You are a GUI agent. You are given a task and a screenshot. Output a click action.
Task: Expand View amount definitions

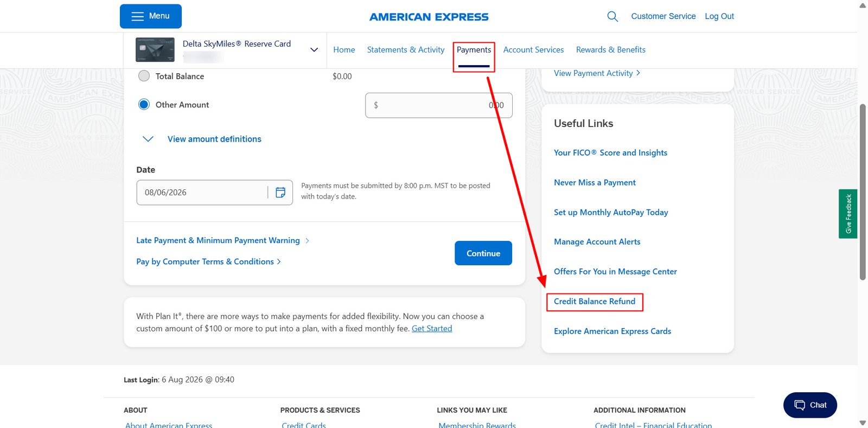pyautogui.click(x=214, y=139)
